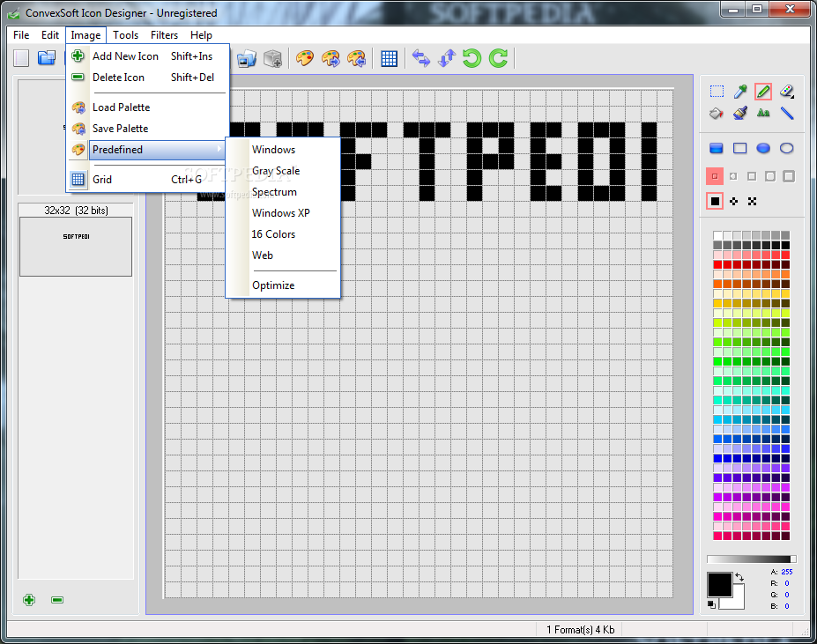Choose Load Palette menu entry
The width and height of the screenshot is (817, 644).
pyautogui.click(x=148, y=107)
